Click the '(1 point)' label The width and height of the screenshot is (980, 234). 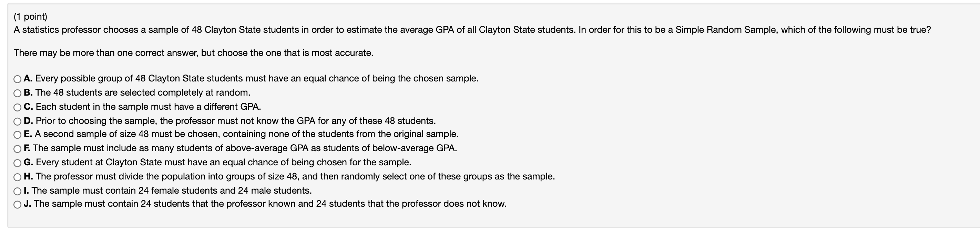click(30, 17)
